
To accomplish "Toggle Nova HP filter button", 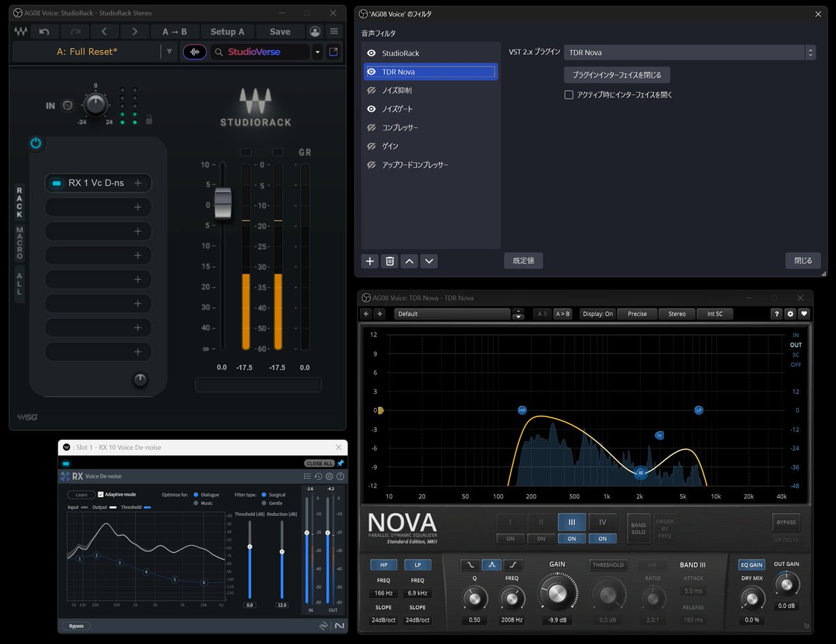I will tap(384, 565).
